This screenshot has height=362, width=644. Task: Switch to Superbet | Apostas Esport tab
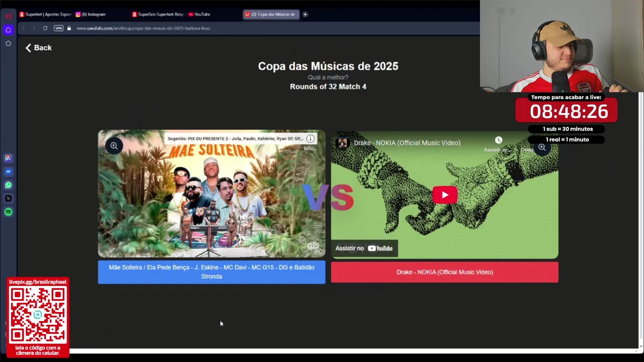click(x=45, y=14)
